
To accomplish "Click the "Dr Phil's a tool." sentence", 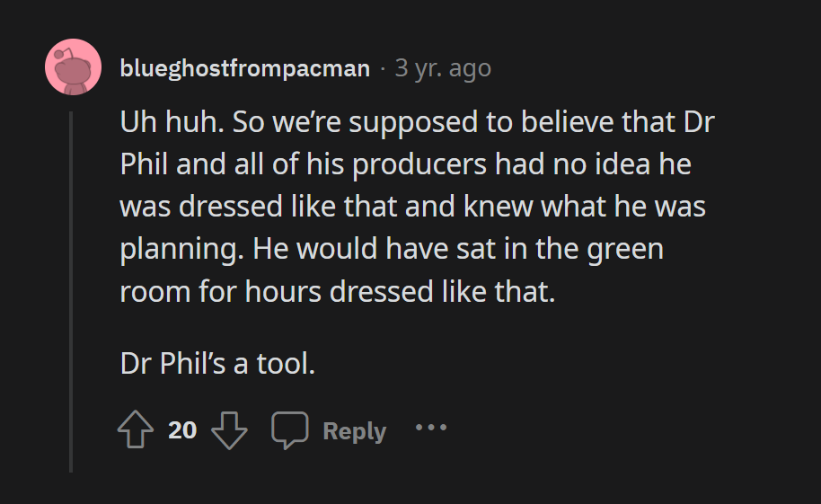I will (x=217, y=365).
